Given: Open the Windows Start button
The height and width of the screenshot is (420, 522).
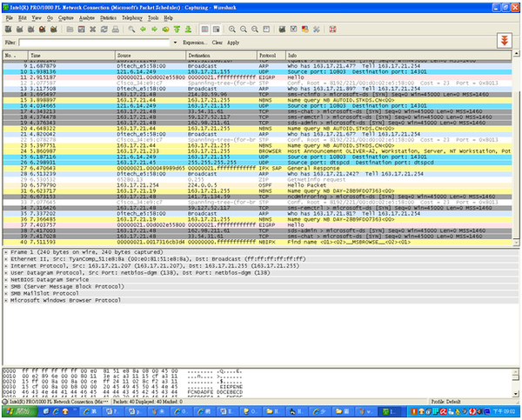Looking at the screenshot, I should tap(18, 411).
